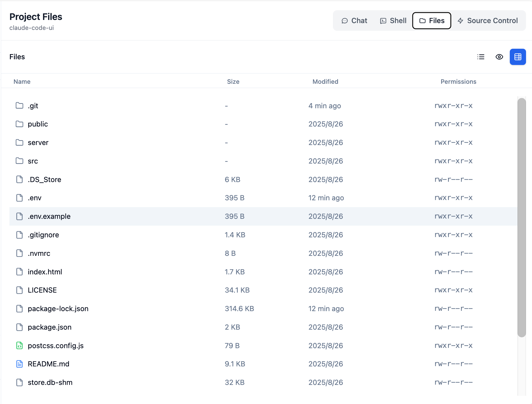Click the Modified column header
The width and height of the screenshot is (532, 404).
[x=325, y=82]
